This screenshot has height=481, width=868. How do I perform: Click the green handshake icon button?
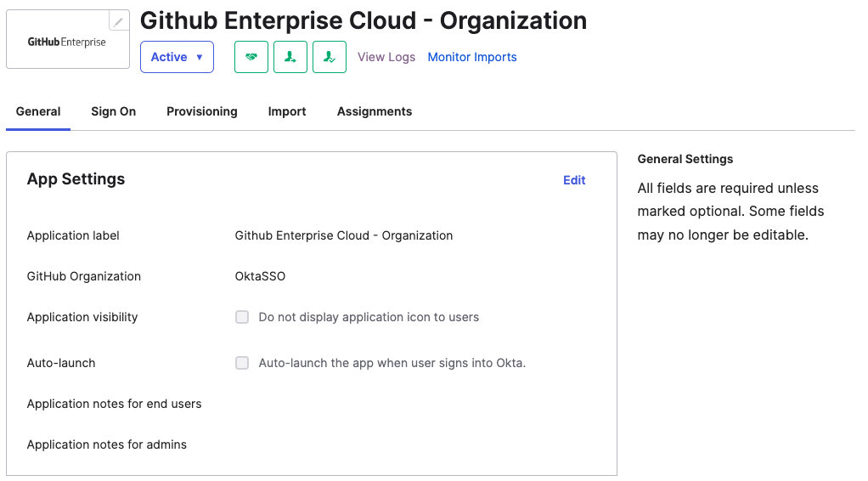click(251, 57)
